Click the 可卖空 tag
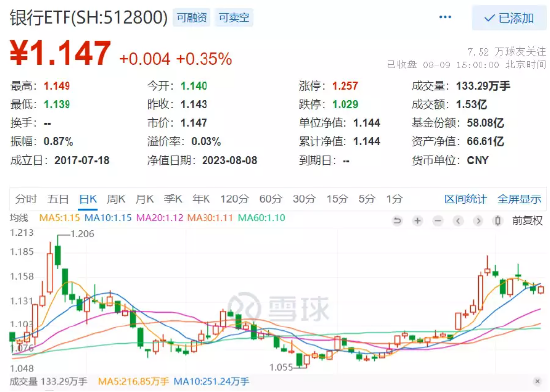 click(x=234, y=18)
